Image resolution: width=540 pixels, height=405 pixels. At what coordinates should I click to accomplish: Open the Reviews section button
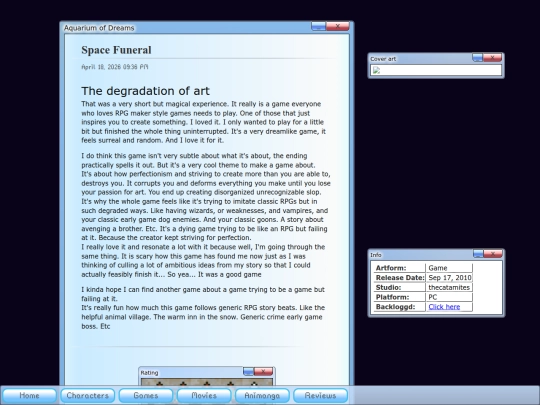320,395
